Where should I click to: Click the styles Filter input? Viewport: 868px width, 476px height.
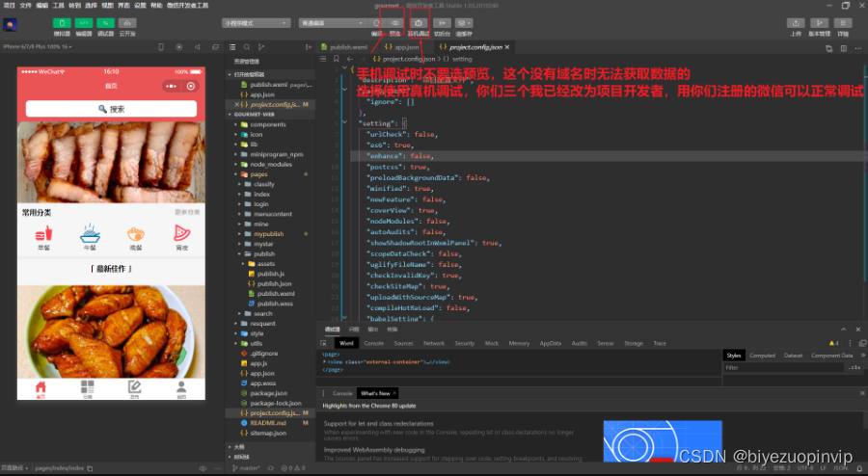click(x=783, y=368)
